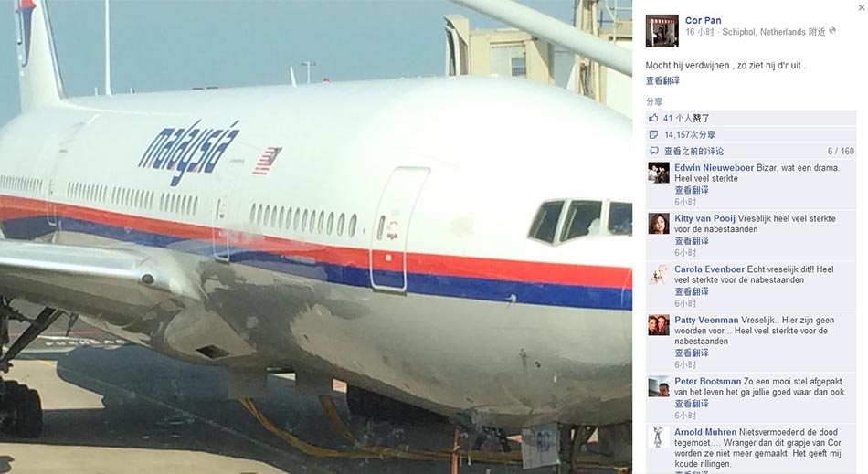
Task: View who liked via 41 个人赞了
Action: (686, 118)
